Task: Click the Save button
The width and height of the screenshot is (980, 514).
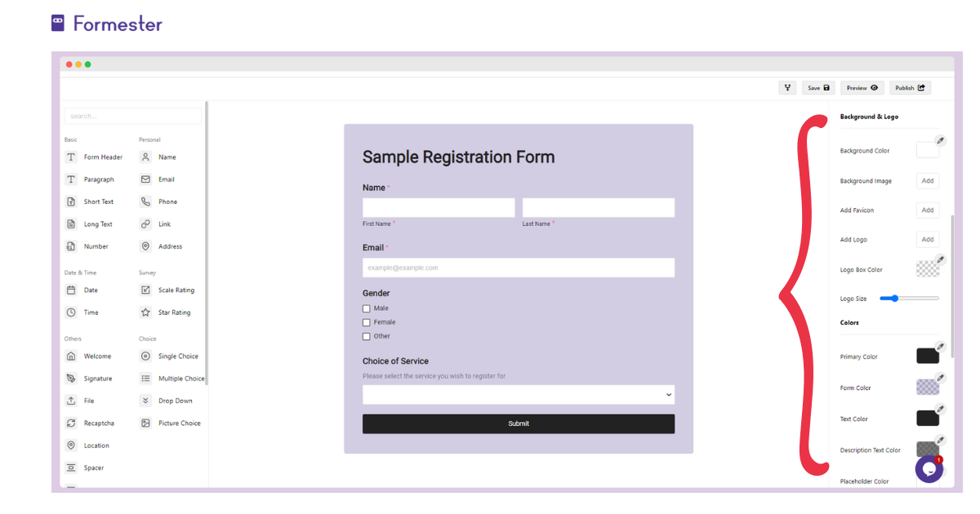Action: [x=818, y=88]
